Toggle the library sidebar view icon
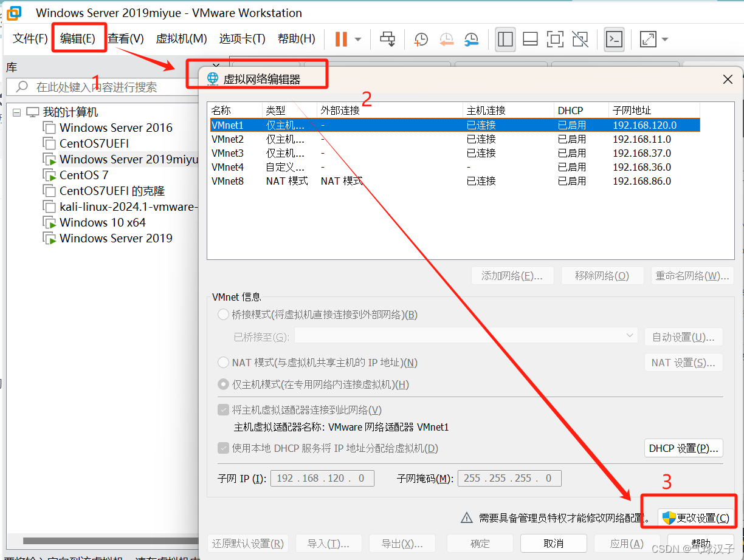Image resolution: width=744 pixels, height=560 pixels. [505, 39]
